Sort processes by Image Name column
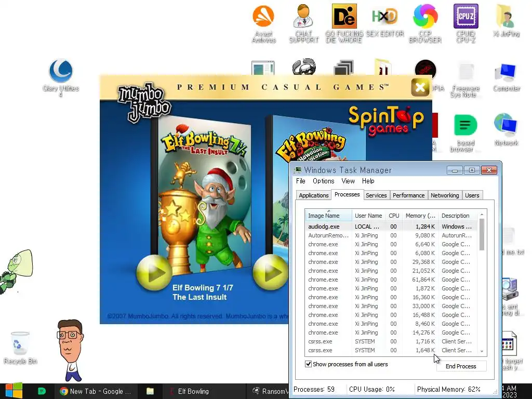Viewport: 532px width, 399px height. [x=328, y=216]
